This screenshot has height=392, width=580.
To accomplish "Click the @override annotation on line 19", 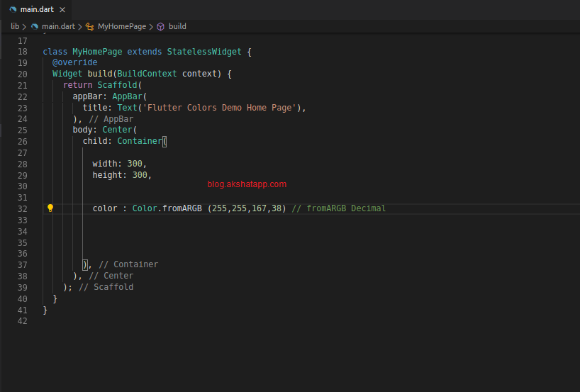I will click(x=74, y=62).
